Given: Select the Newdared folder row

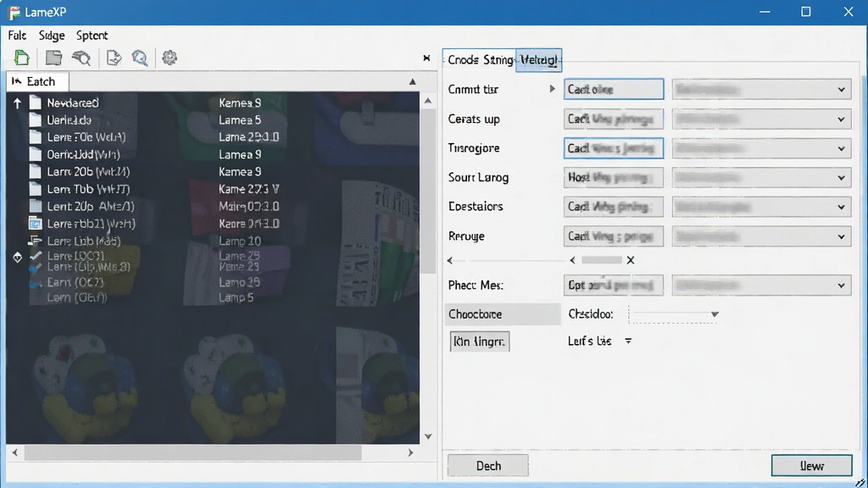Looking at the screenshot, I should 213,103.
